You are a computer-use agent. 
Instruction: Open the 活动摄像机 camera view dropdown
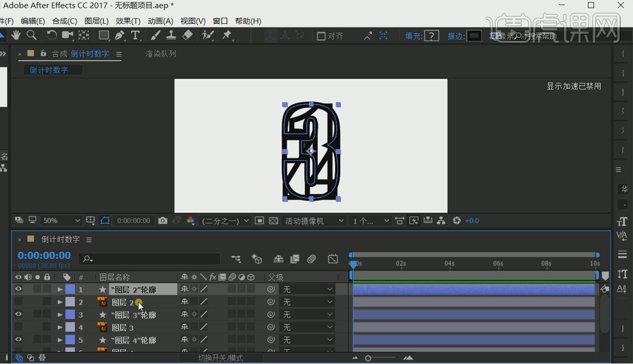click(314, 221)
